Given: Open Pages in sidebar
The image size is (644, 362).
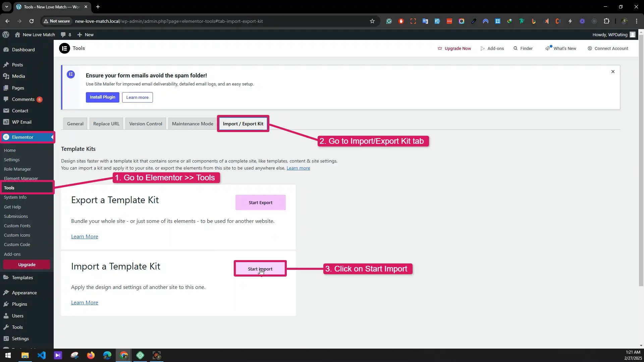Looking at the screenshot, I should point(27,88).
